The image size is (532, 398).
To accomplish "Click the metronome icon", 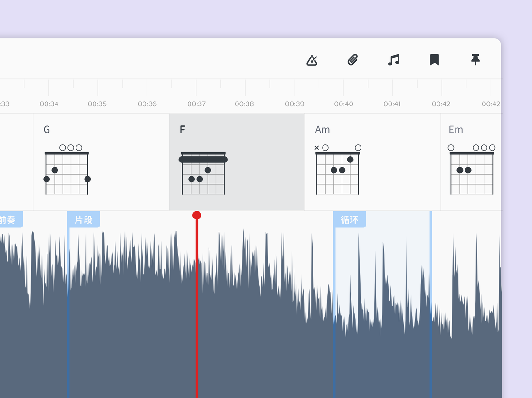I will pos(312,60).
